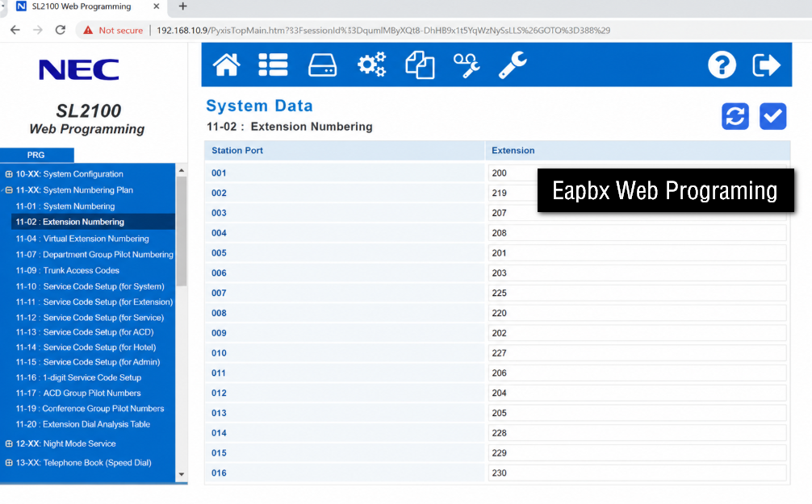This screenshot has width=812, height=504.
Task: Click station port number 002
Action: 219,193
